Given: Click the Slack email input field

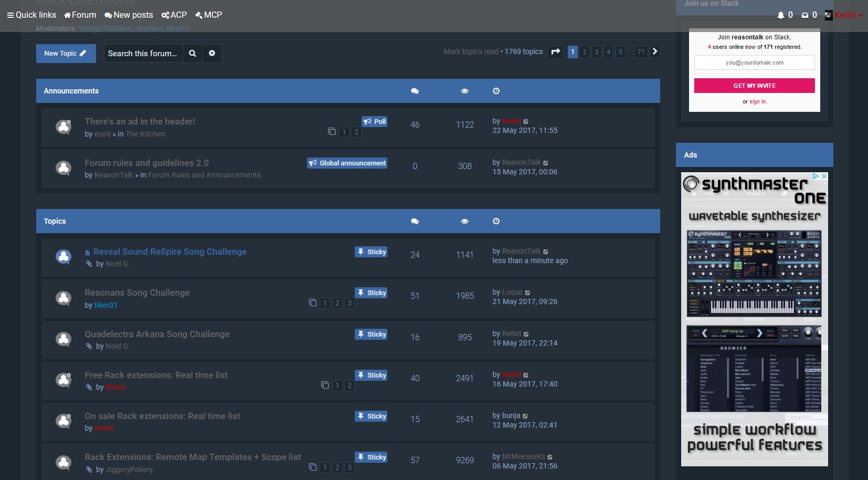Looking at the screenshot, I should (754, 62).
